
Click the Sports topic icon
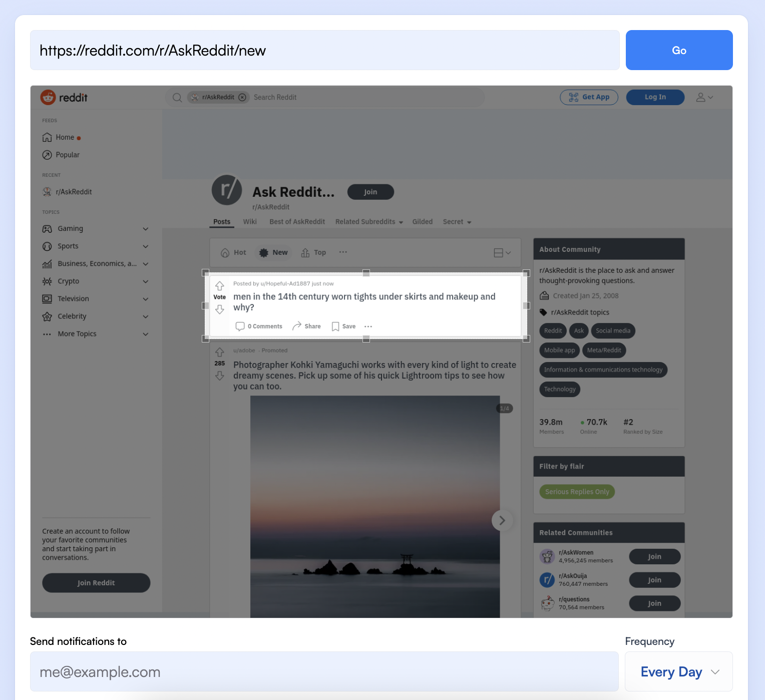(47, 246)
